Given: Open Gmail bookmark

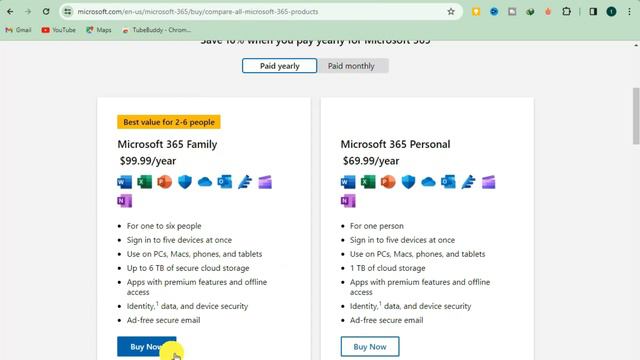Looking at the screenshot, I should (x=18, y=30).
